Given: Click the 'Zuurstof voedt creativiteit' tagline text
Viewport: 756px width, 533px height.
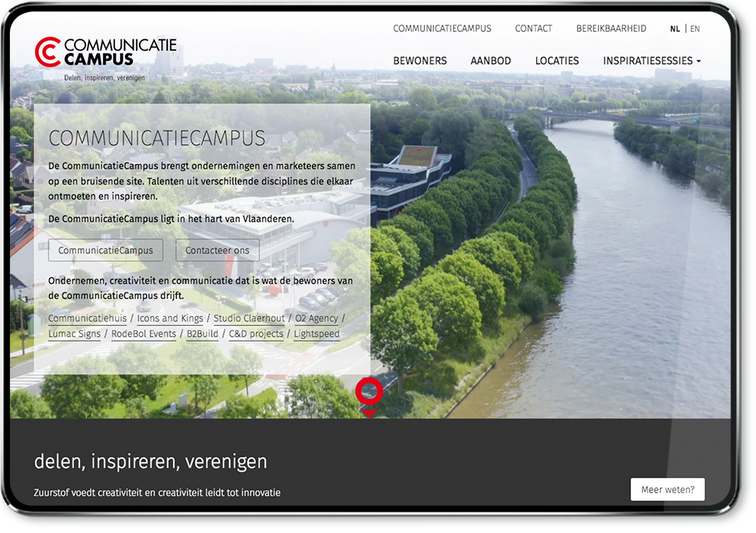Looking at the screenshot, I should pos(157,492).
